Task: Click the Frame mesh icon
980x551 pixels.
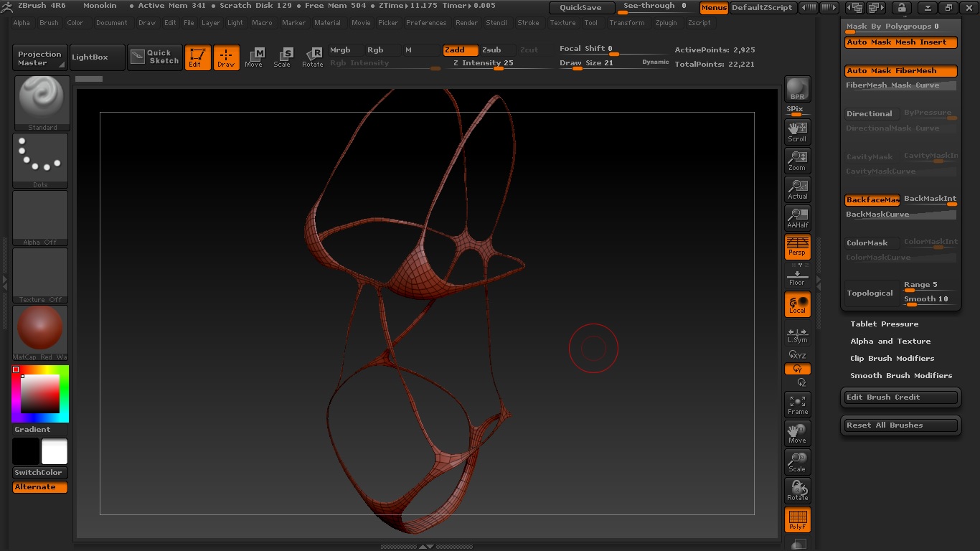Action: click(x=797, y=405)
